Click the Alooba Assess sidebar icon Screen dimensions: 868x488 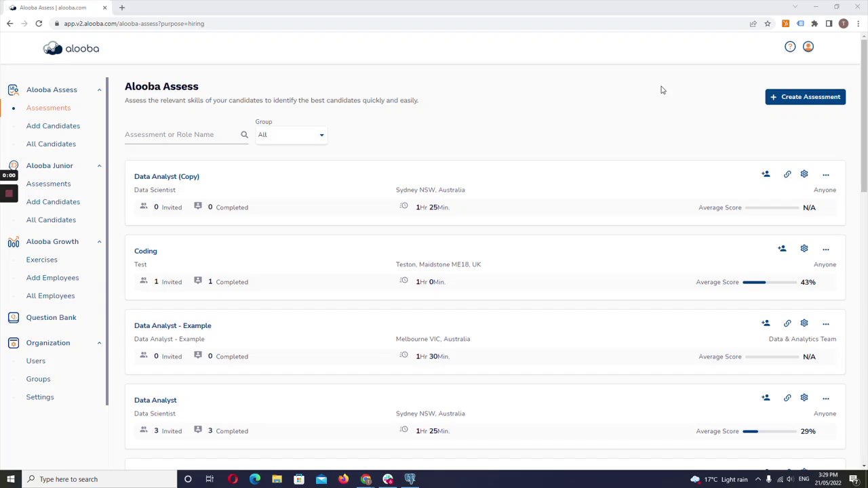coord(13,89)
